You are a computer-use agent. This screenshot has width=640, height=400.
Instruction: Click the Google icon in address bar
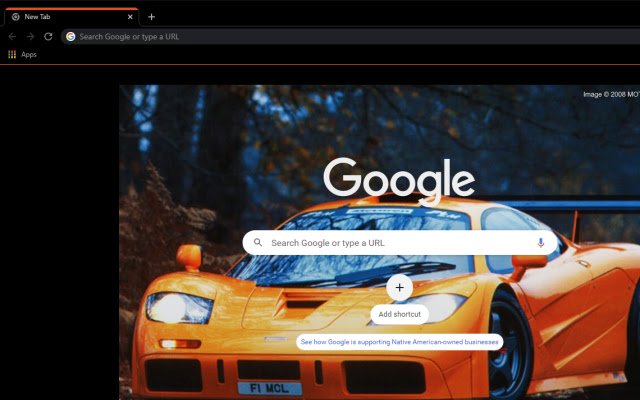(71, 37)
